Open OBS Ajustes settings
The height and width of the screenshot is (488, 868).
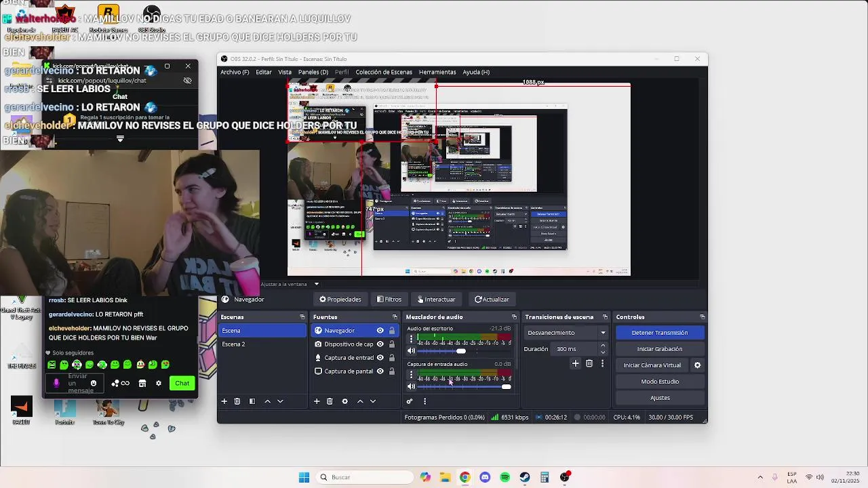tap(660, 398)
